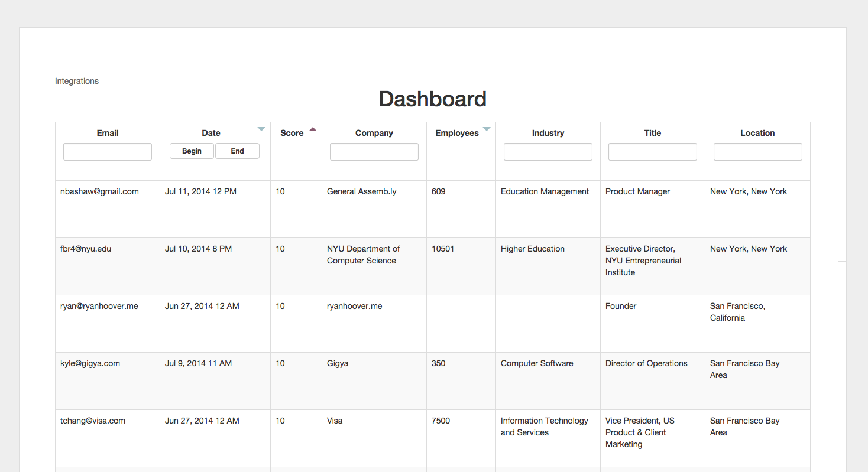Select the nbashaw@gmail.com email cell

[x=99, y=191]
